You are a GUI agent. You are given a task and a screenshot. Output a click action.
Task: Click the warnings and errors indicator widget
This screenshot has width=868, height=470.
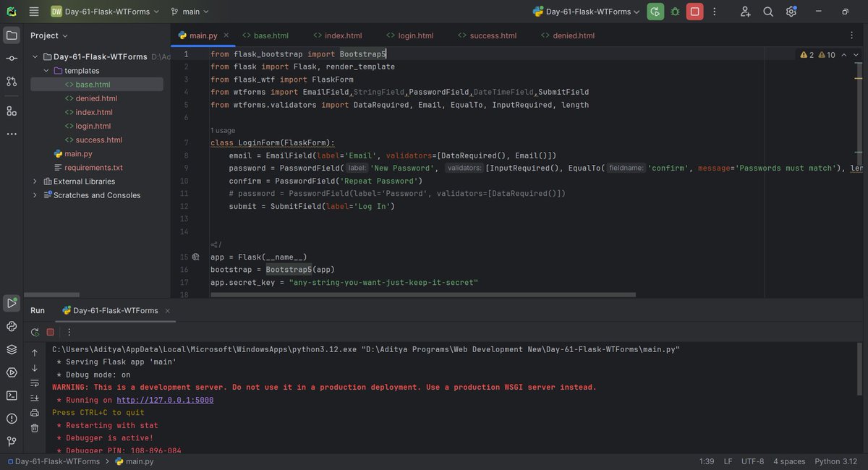[x=817, y=55]
